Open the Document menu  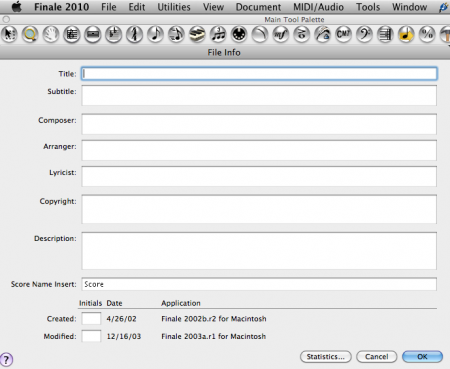258,7
